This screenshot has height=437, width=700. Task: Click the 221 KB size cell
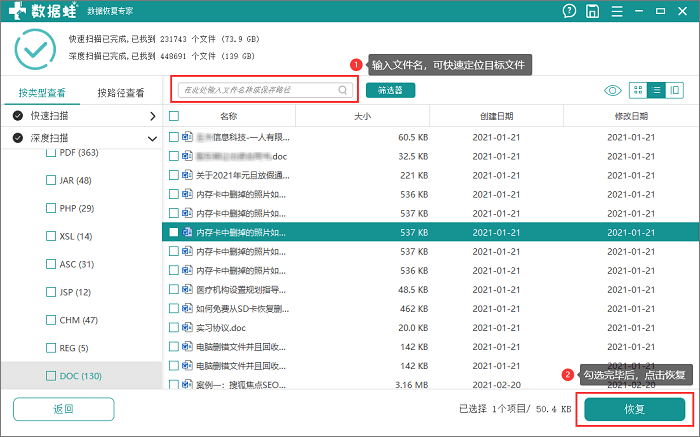click(414, 175)
